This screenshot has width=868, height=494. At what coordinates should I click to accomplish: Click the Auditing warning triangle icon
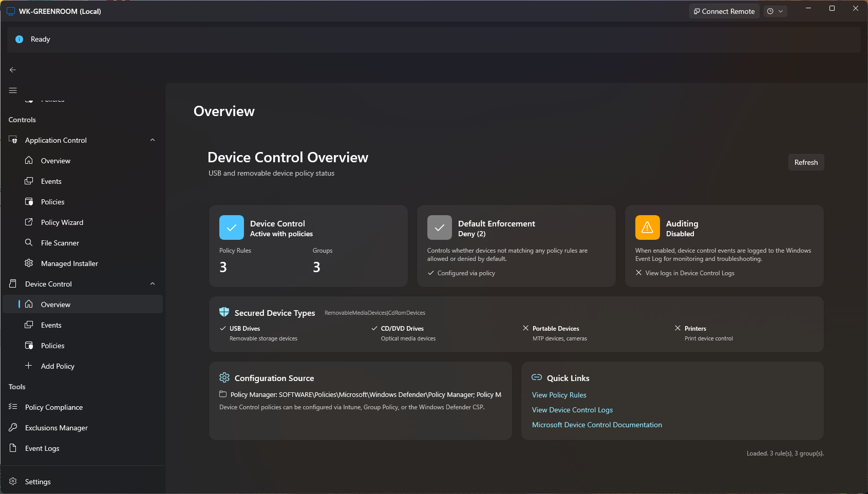tap(647, 227)
